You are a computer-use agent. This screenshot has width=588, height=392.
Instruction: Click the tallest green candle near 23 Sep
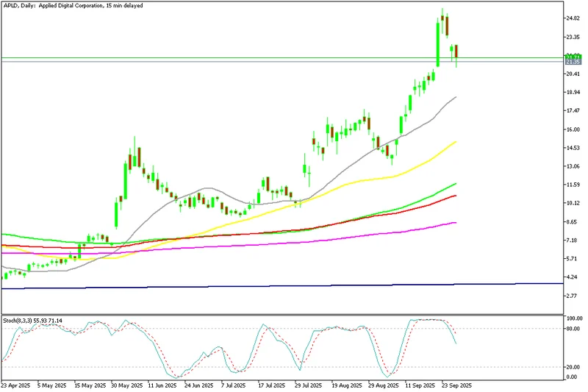pos(438,43)
